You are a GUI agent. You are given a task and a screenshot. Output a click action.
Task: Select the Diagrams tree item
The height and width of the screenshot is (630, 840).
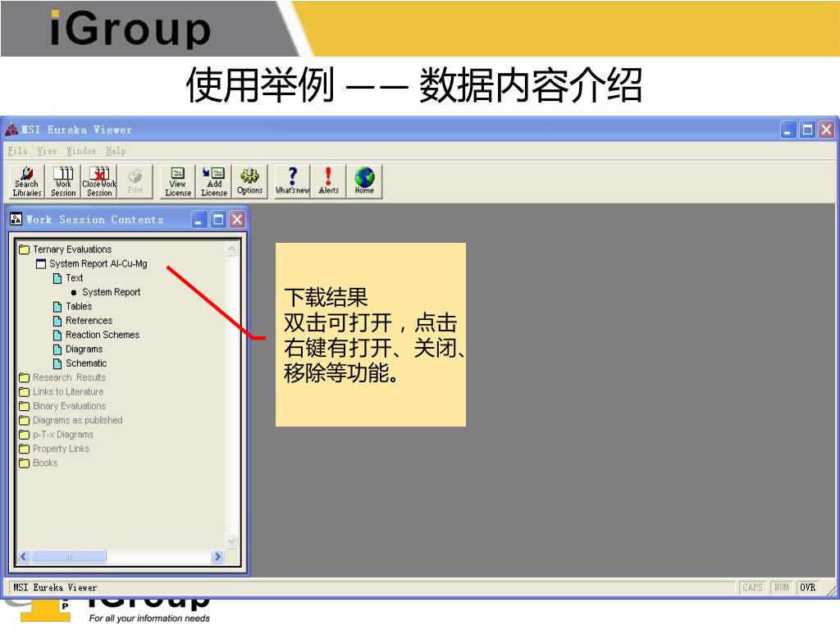click(84, 349)
